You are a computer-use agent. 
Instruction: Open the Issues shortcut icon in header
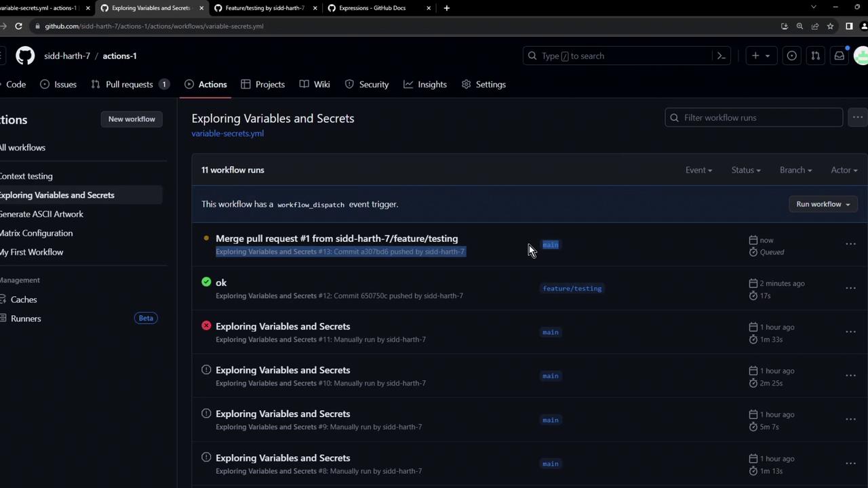[791, 56]
